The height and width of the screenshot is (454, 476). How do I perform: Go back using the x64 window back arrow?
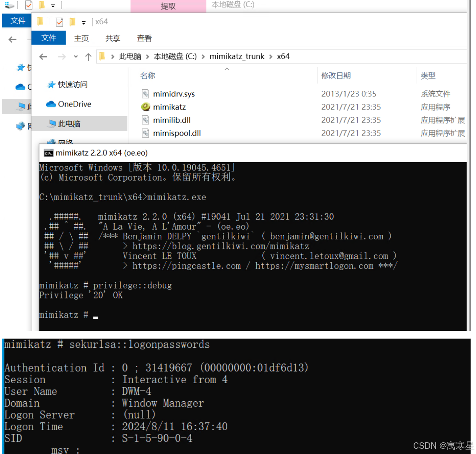click(x=43, y=56)
